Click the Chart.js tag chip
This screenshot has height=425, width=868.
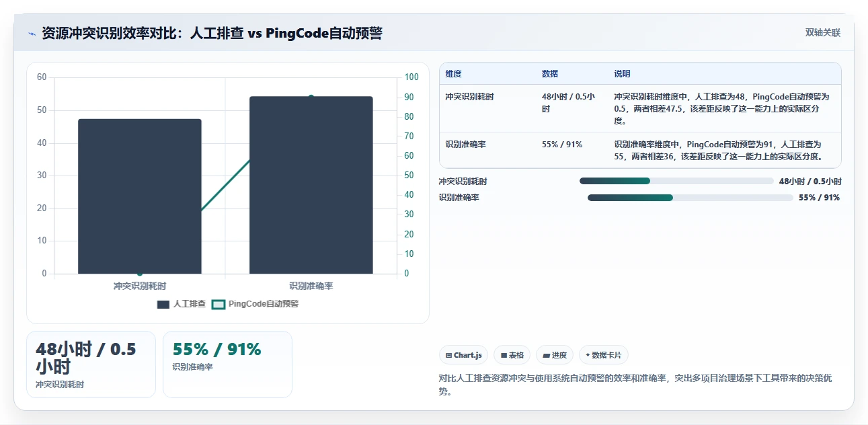point(464,355)
